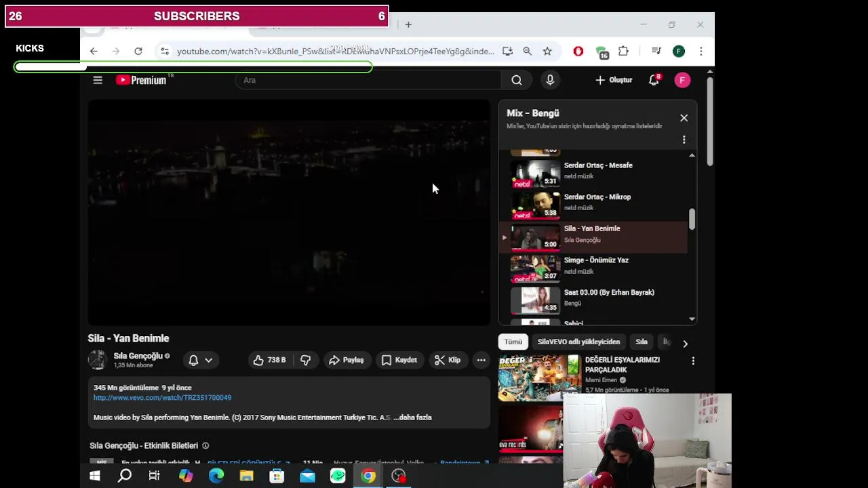Image resolution: width=868 pixels, height=488 pixels.
Task: Click the page vertical scrollbar
Action: click(709, 121)
